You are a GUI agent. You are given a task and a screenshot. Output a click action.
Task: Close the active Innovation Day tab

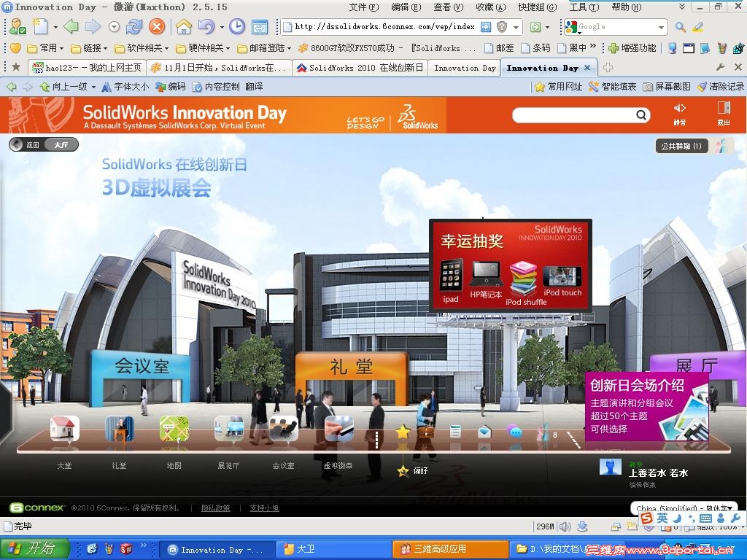587,68
